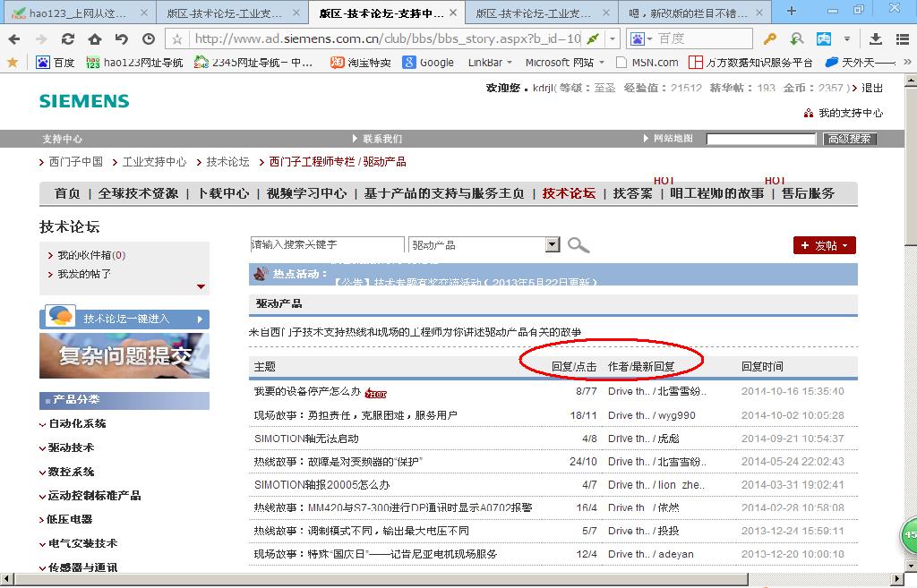Click the undo/restore closed tab icon
The image size is (917, 588).
122,39
